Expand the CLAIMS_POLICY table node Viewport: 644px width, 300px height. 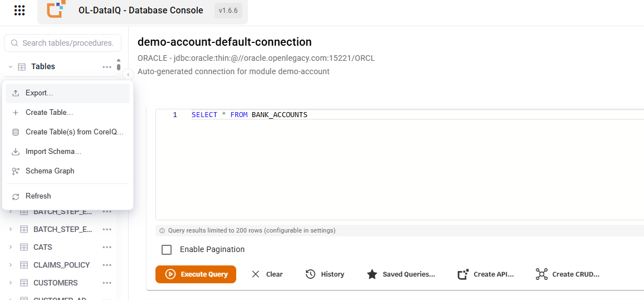coord(11,265)
